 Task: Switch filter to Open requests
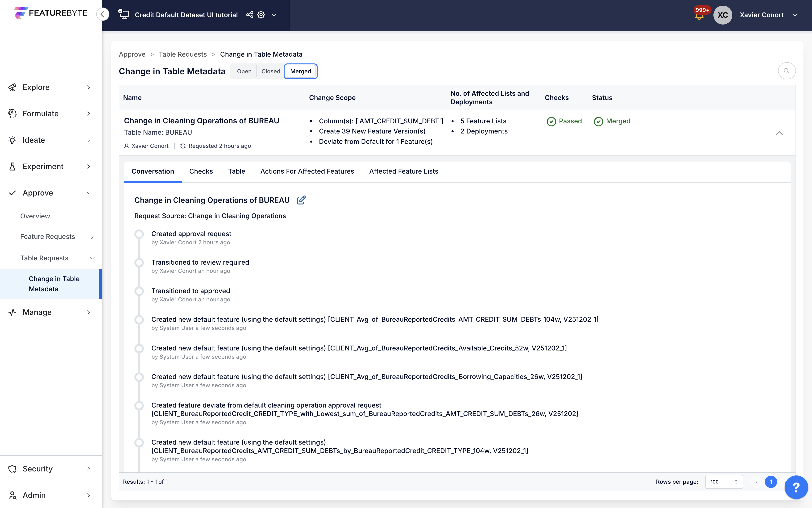pos(244,71)
